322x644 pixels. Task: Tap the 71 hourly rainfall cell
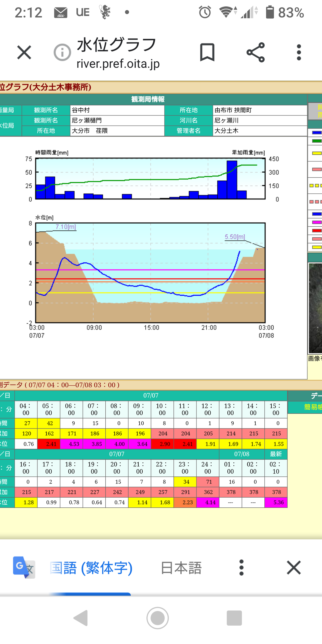(208, 482)
